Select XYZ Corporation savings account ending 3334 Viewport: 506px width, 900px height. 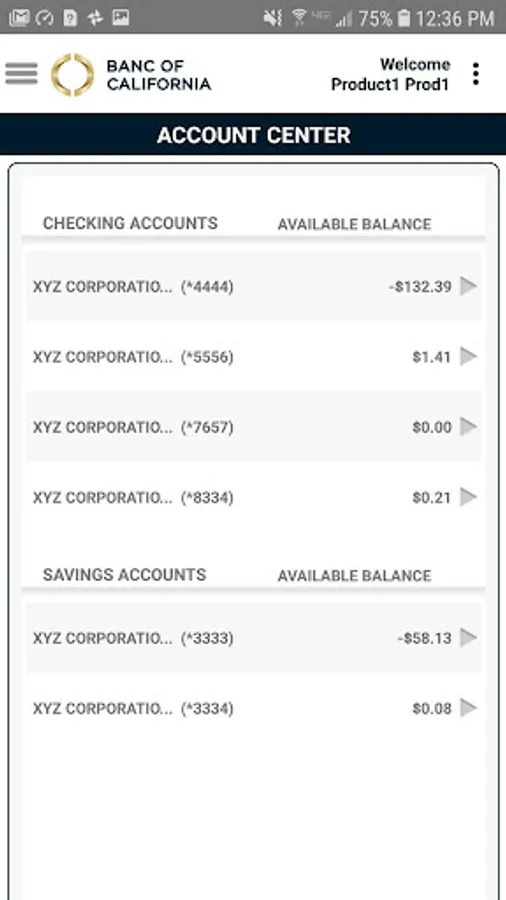coord(254,708)
